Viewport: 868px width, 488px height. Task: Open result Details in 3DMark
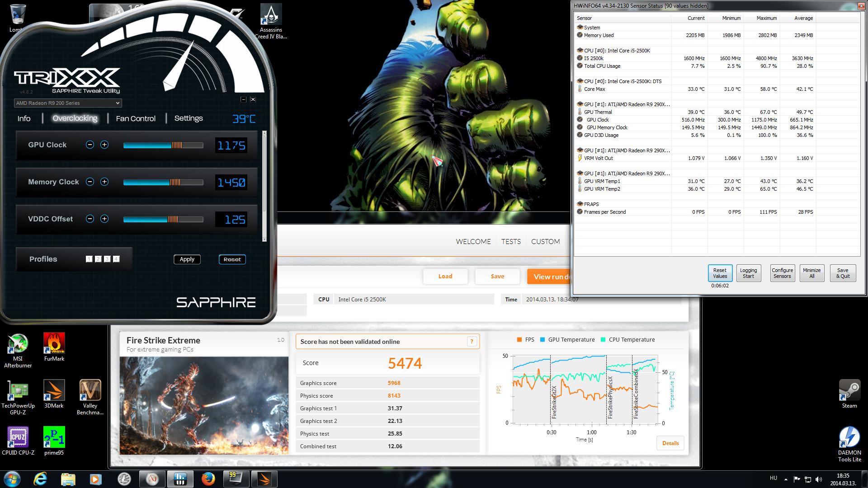click(x=670, y=443)
